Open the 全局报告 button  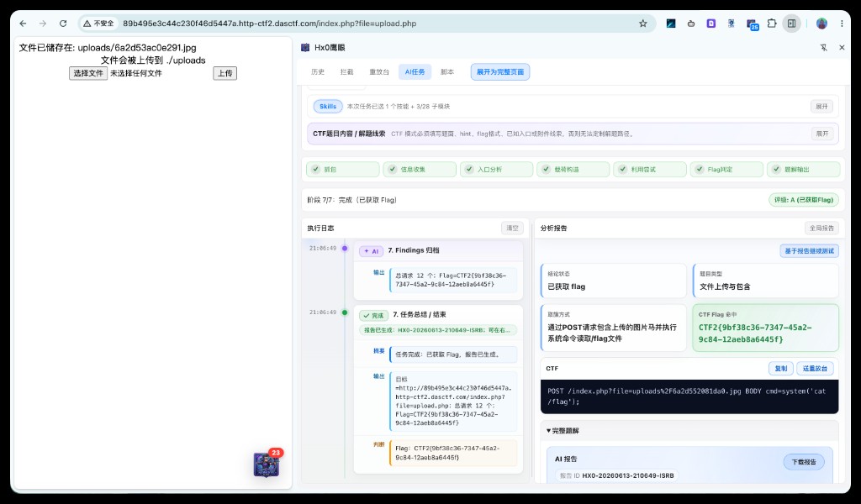click(x=821, y=228)
